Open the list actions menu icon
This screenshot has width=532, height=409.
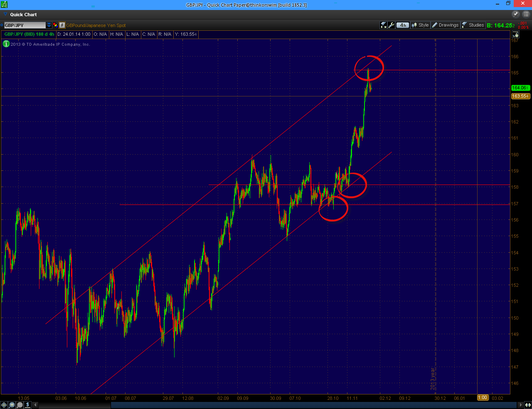[x=526, y=14]
